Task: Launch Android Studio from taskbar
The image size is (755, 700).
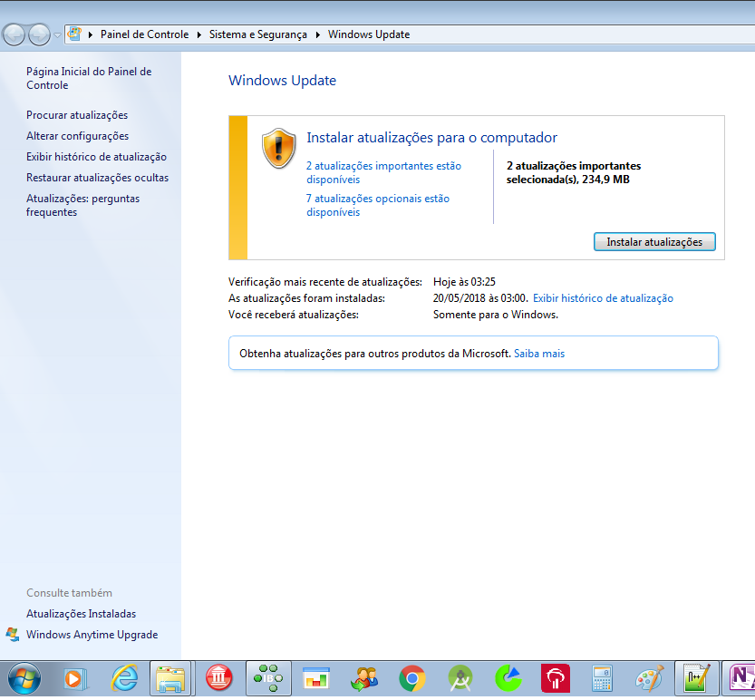Action: pyautogui.click(x=460, y=679)
